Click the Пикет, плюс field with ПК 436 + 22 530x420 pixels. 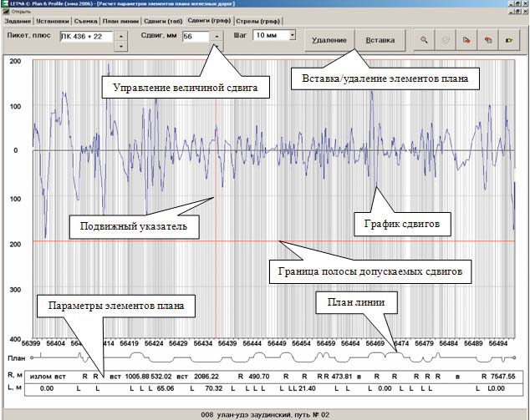coord(86,37)
